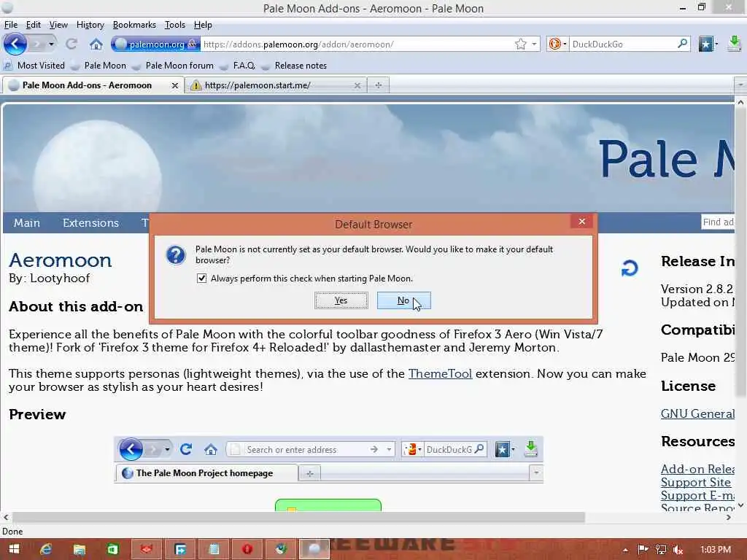747x560 pixels.
Task: Reload the page with the toolbar refresh icon
Action: point(71,44)
